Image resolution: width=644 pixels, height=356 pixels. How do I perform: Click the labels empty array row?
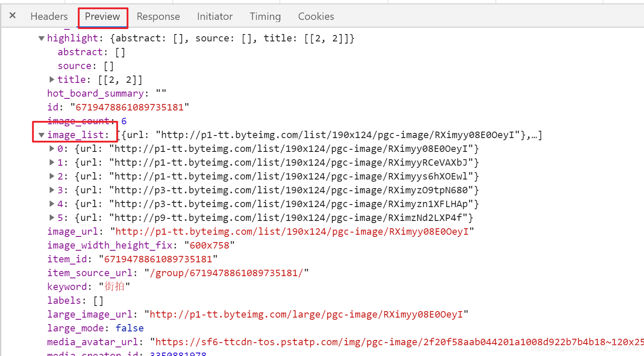point(76,301)
